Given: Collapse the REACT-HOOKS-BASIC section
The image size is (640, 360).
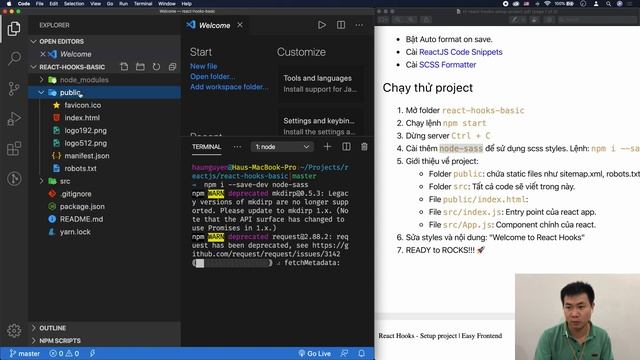Looking at the screenshot, I should (x=33, y=67).
